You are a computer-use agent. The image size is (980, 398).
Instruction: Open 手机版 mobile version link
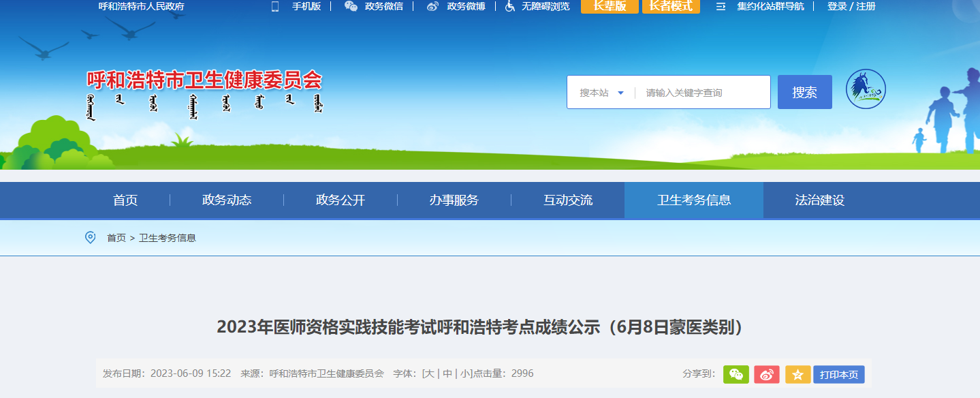coord(306,6)
